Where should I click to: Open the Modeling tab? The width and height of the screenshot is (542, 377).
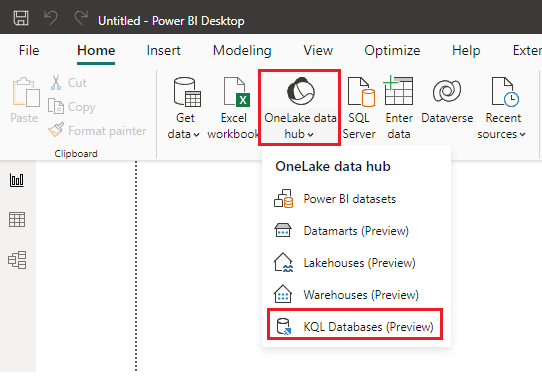coord(242,50)
